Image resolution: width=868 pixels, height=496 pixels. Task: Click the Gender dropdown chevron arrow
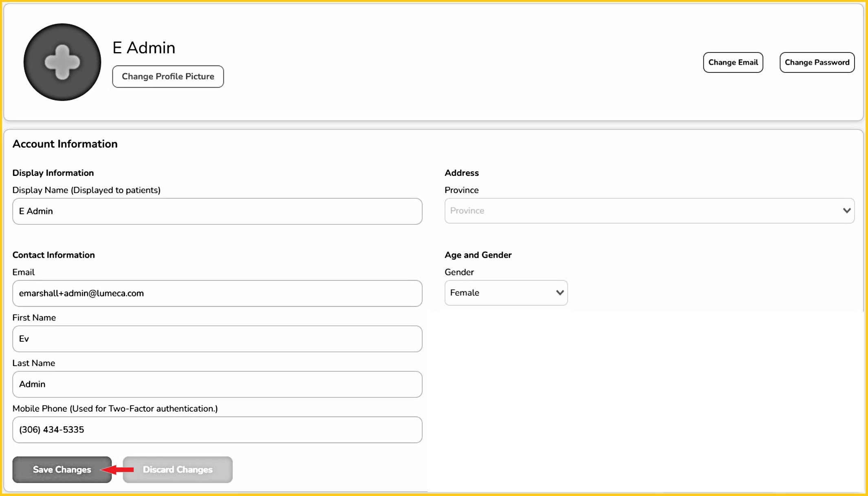point(560,293)
